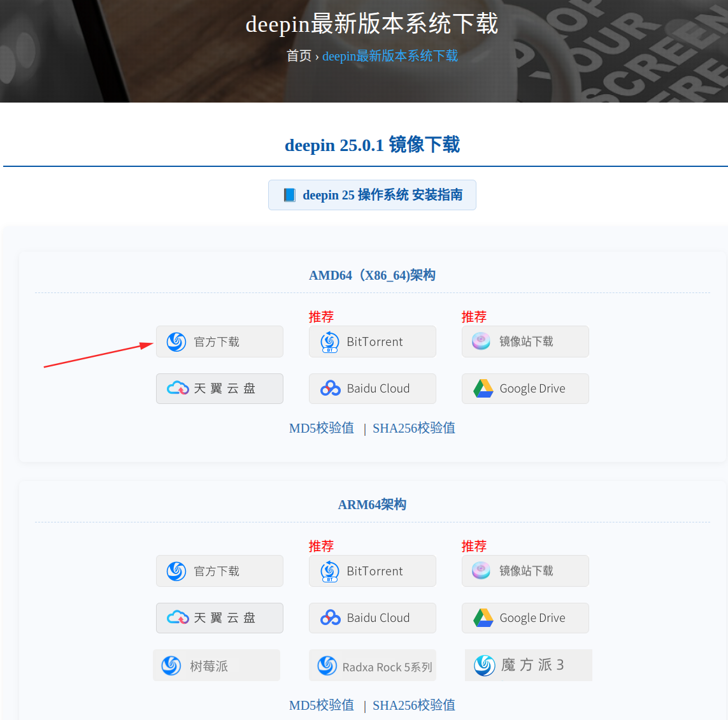Download the Radxa Rock 5系列 image
Screen dimensions: 728x720
point(373,665)
